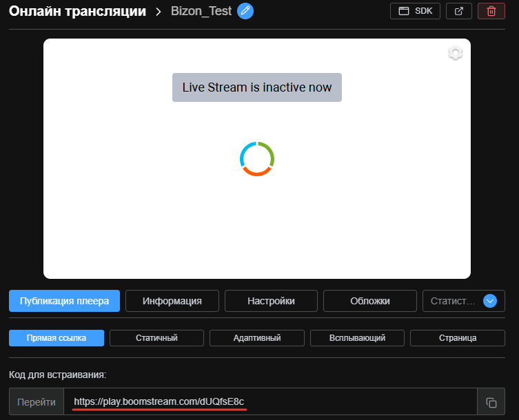Choose the Адаптивный embed option
519x420 pixels.
coord(257,338)
